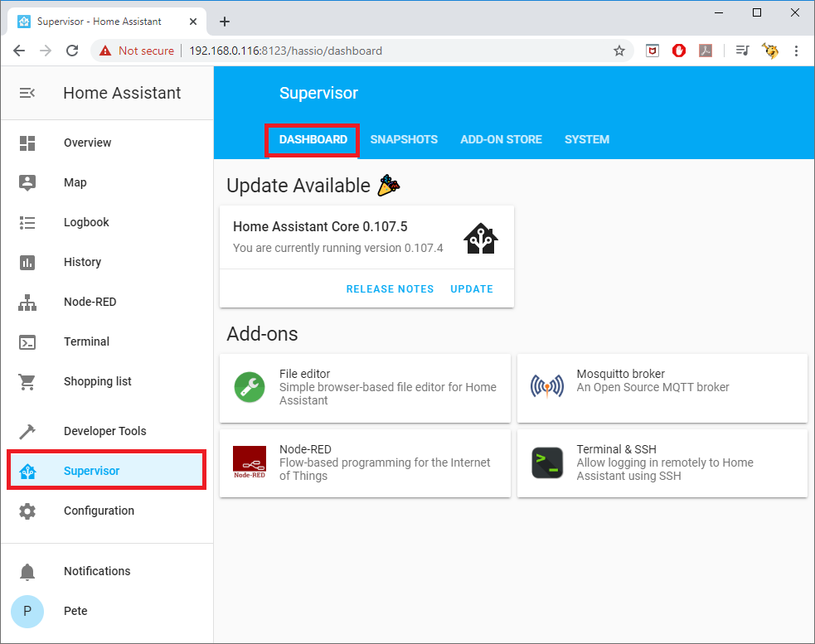Click the Developer Tools hammer icon
This screenshot has height=644, width=815.
(x=27, y=432)
